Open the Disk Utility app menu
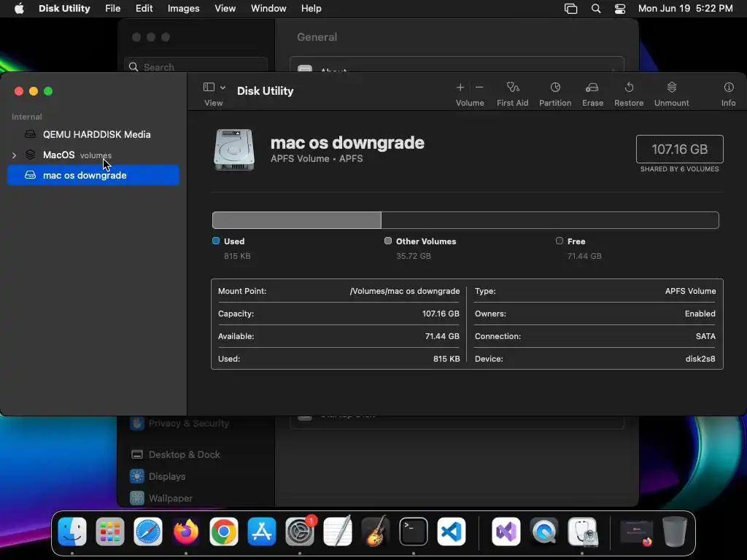747x560 pixels. point(64,9)
